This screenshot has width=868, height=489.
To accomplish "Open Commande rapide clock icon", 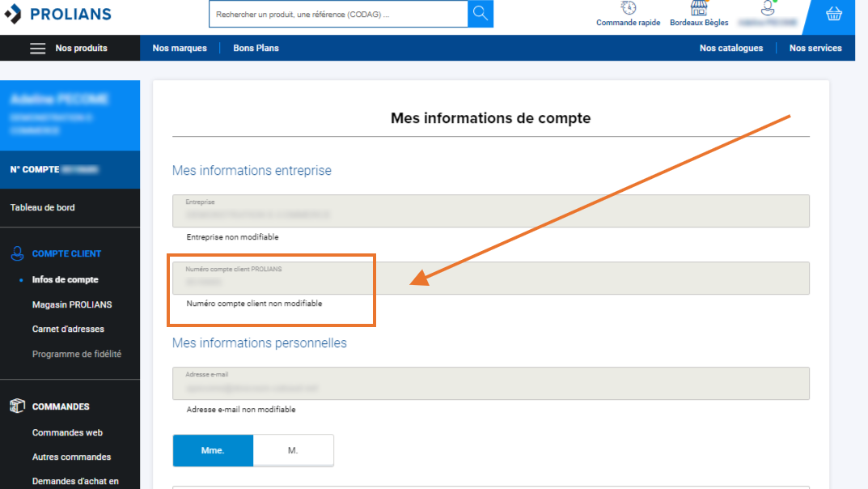I will pyautogui.click(x=629, y=8).
